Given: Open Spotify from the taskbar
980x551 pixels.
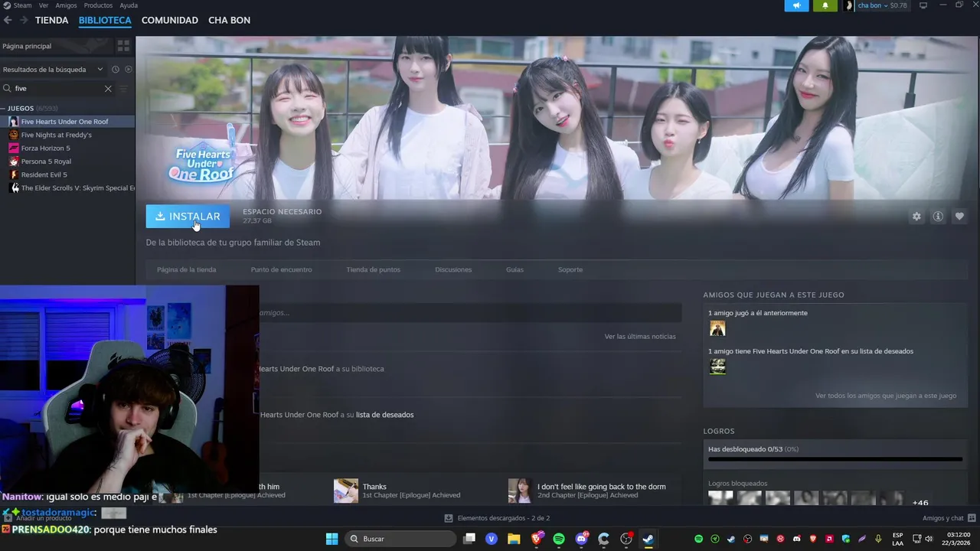Looking at the screenshot, I should click(x=559, y=539).
